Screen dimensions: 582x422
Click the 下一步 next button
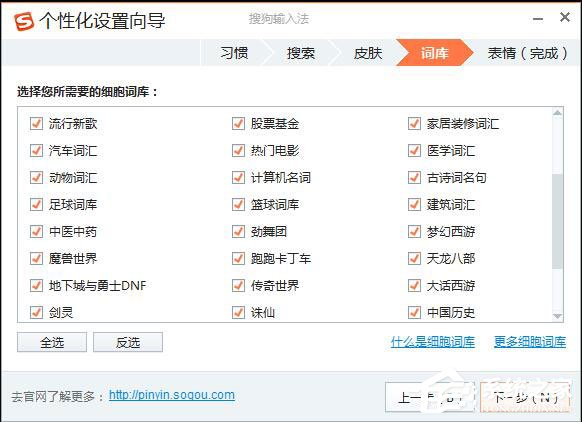point(525,398)
